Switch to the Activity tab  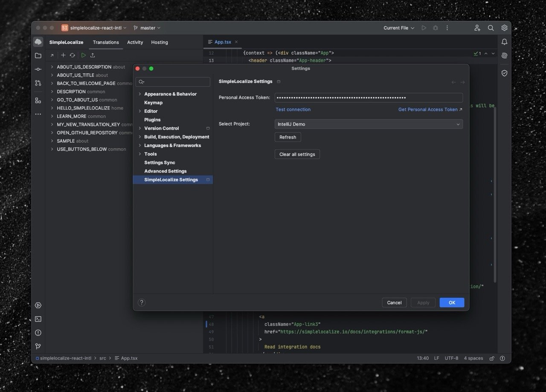tap(135, 42)
